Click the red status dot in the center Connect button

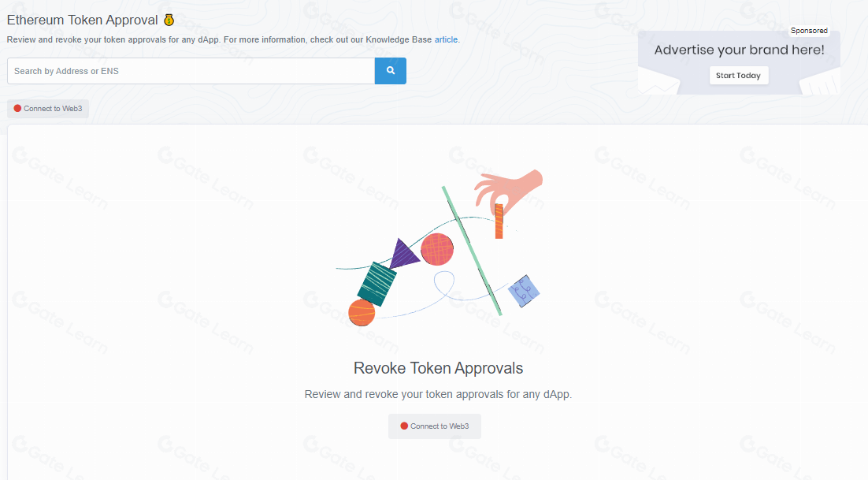point(404,426)
